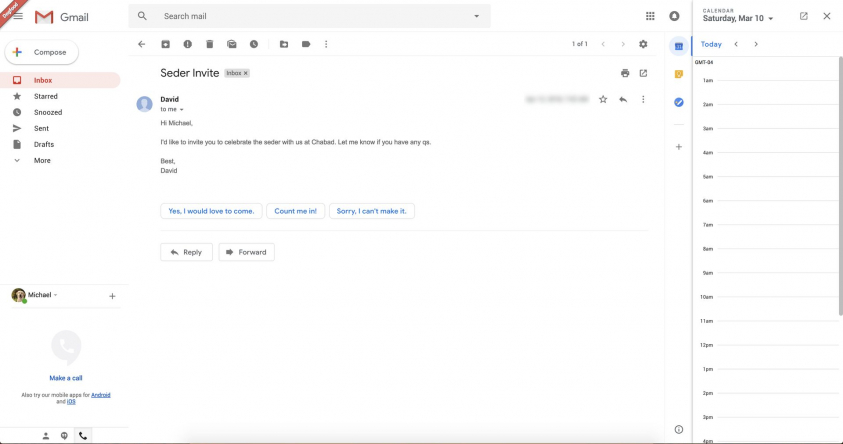Star David's message

click(603, 99)
